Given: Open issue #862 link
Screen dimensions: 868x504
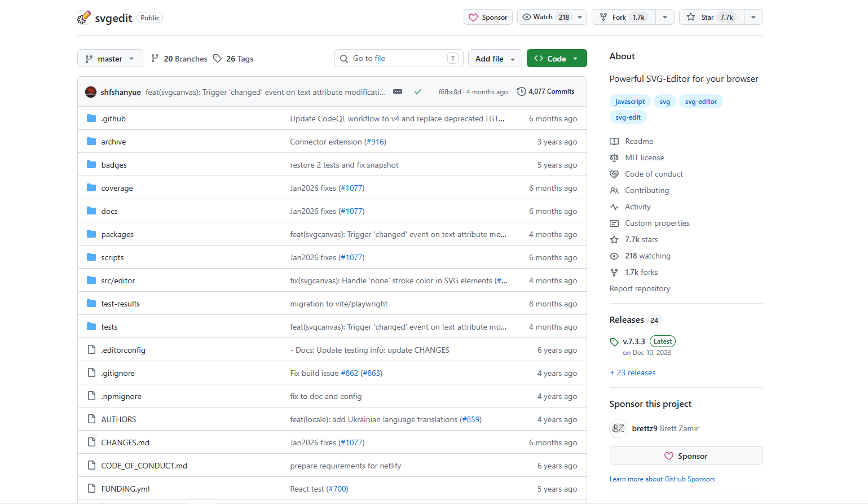Looking at the screenshot, I should click(x=350, y=373).
